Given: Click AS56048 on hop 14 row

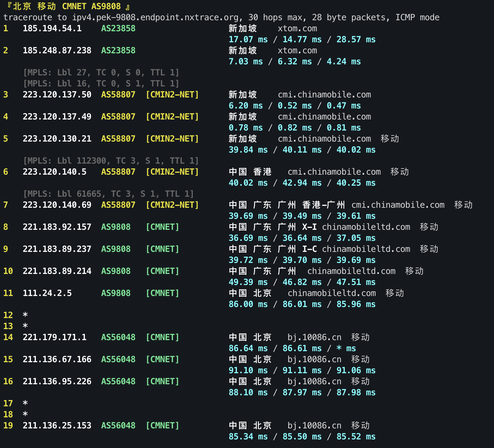Looking at the screenshot, I should [118, 337].
